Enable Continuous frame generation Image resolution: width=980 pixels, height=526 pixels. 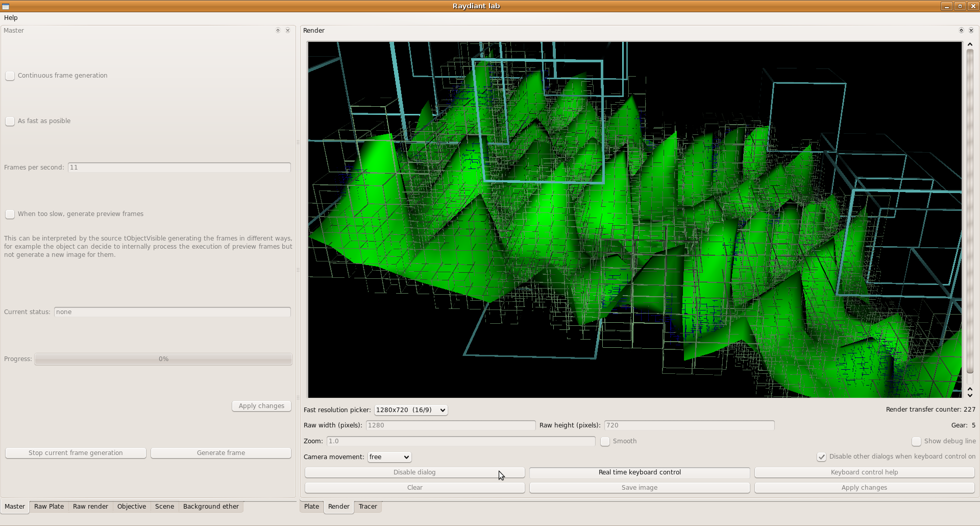(10, 76)
